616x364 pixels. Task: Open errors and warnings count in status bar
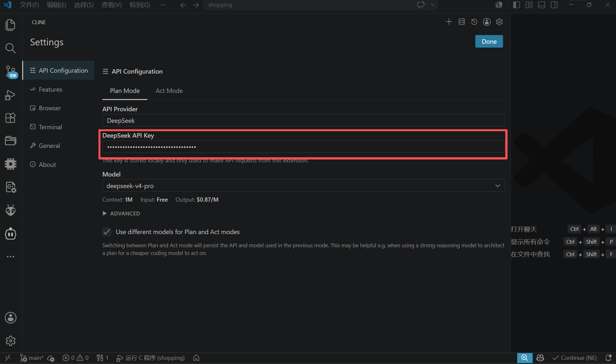click(x=76, y=358)
